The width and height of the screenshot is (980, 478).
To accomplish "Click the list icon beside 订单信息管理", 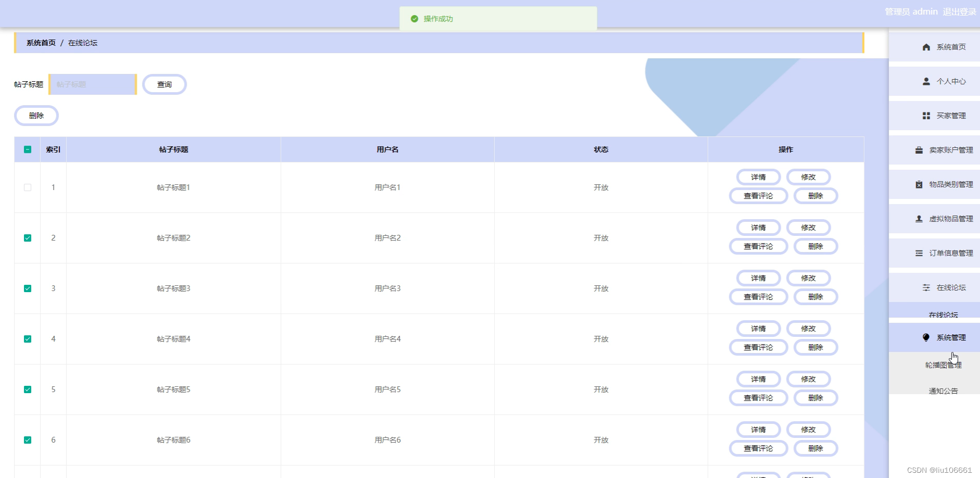I will tap(919, 253).
